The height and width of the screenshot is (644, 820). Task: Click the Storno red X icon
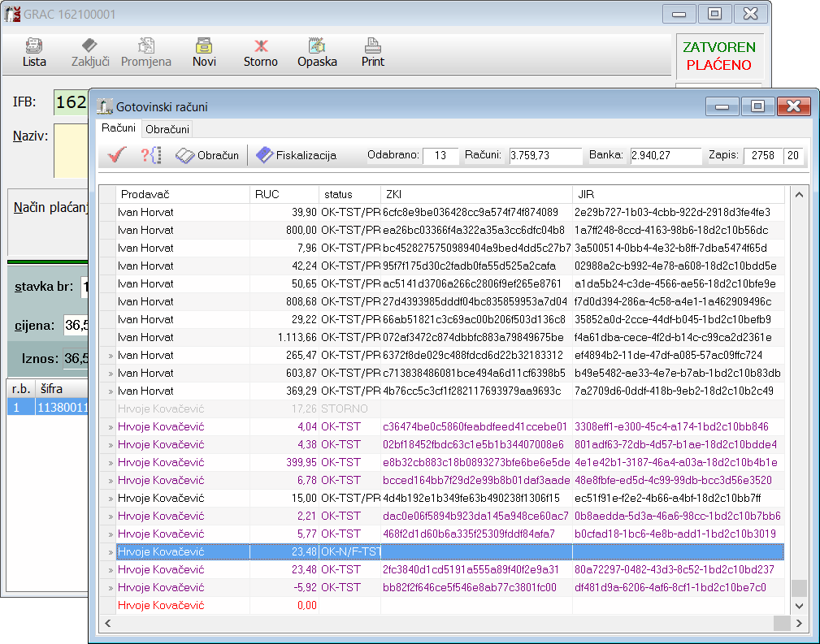(261, 46)
